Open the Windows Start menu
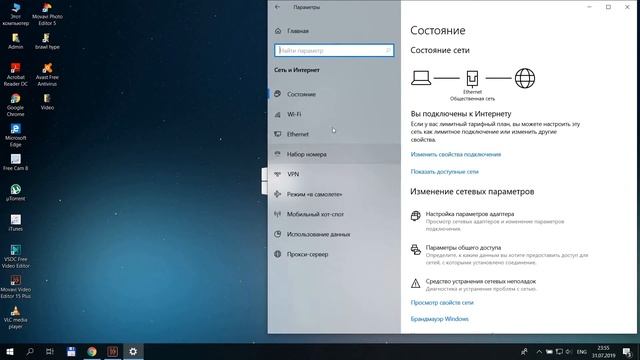The height and width of the screenshot is (360, 640). [x=10, y=351]
